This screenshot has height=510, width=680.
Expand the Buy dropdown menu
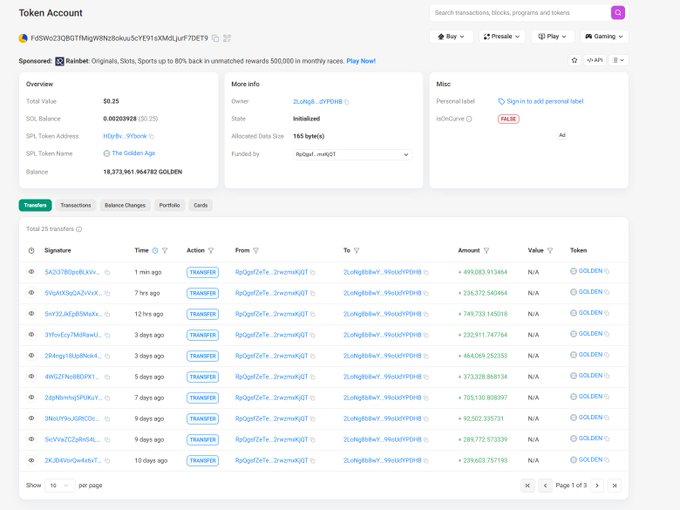coord(451,36)
